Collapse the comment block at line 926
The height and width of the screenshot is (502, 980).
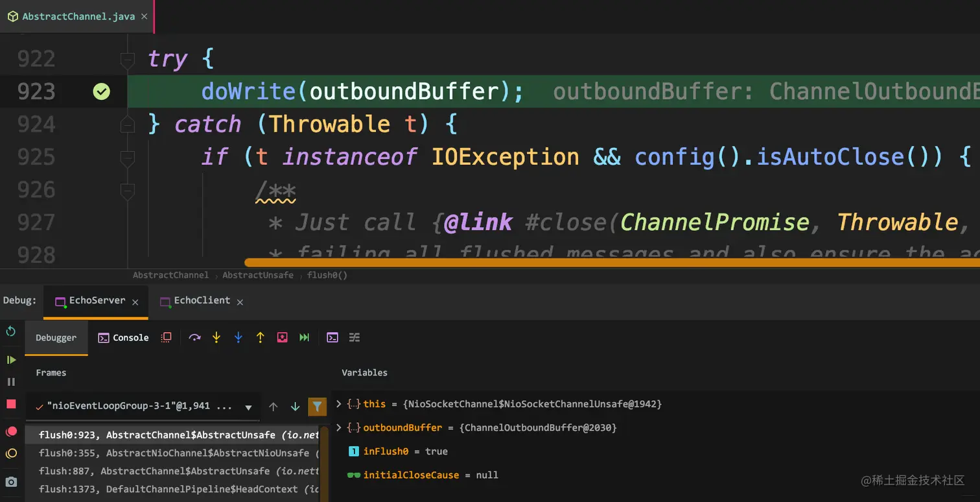point(128,190)
